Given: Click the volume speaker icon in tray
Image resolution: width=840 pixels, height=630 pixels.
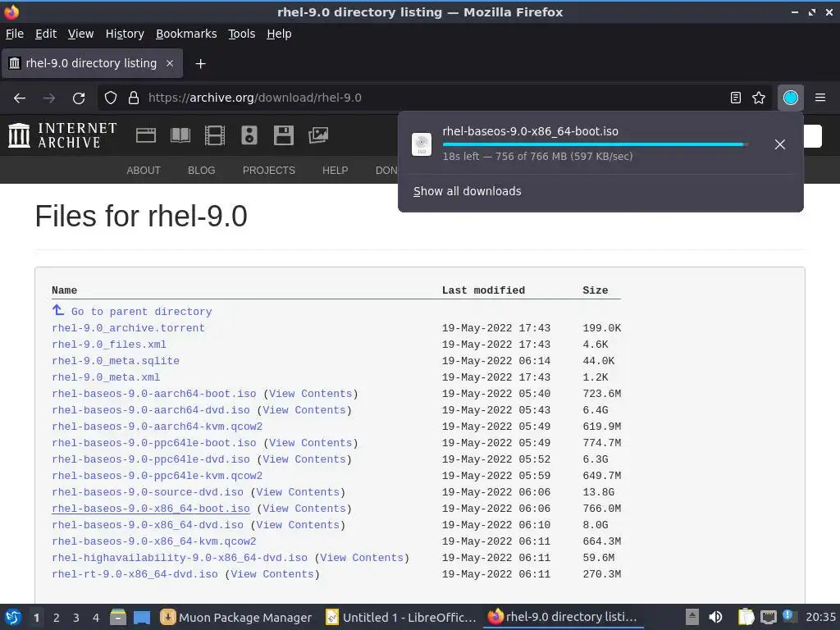Looking at the screenshot, I should point(715,617).
